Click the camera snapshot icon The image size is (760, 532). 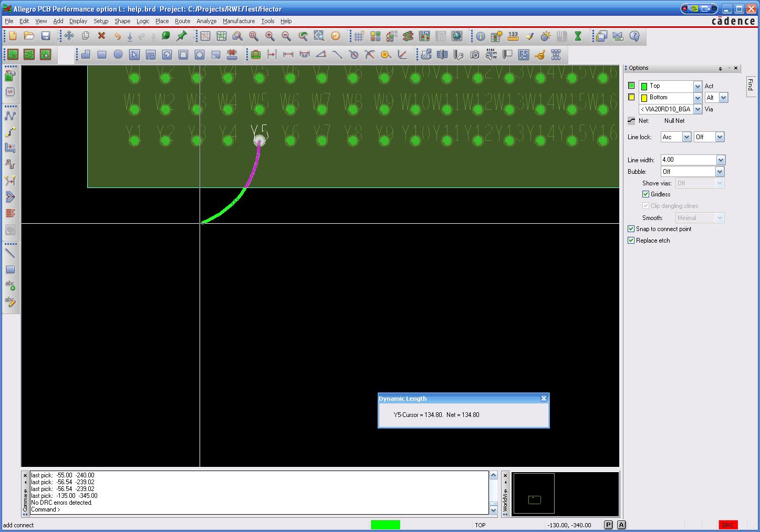(x=475, y=55)
